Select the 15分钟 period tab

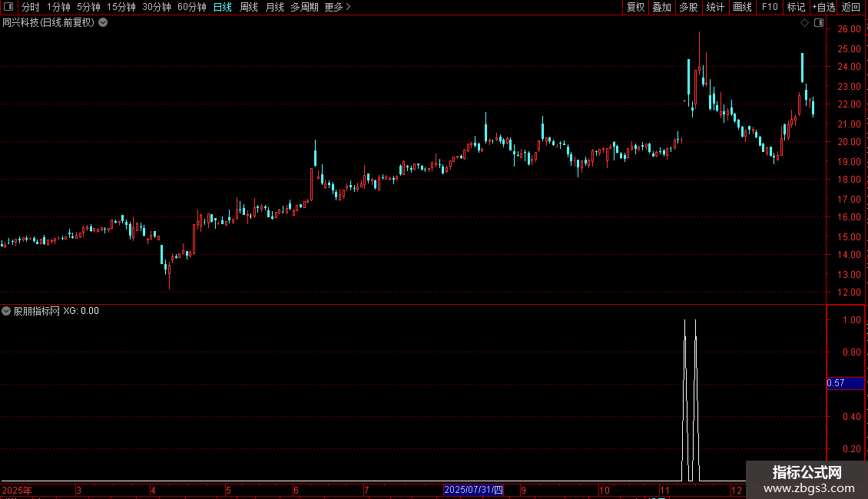121,7
